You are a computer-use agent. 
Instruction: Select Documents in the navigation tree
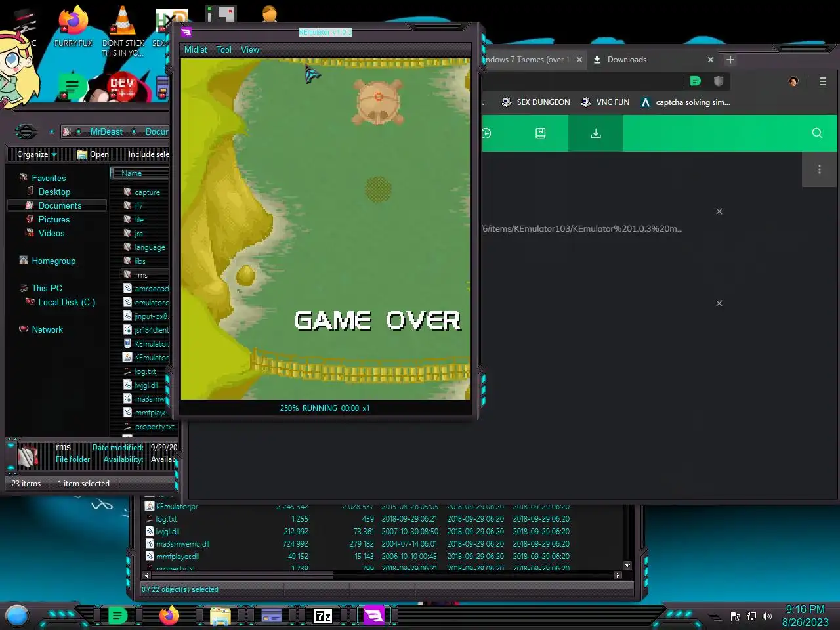60,205
